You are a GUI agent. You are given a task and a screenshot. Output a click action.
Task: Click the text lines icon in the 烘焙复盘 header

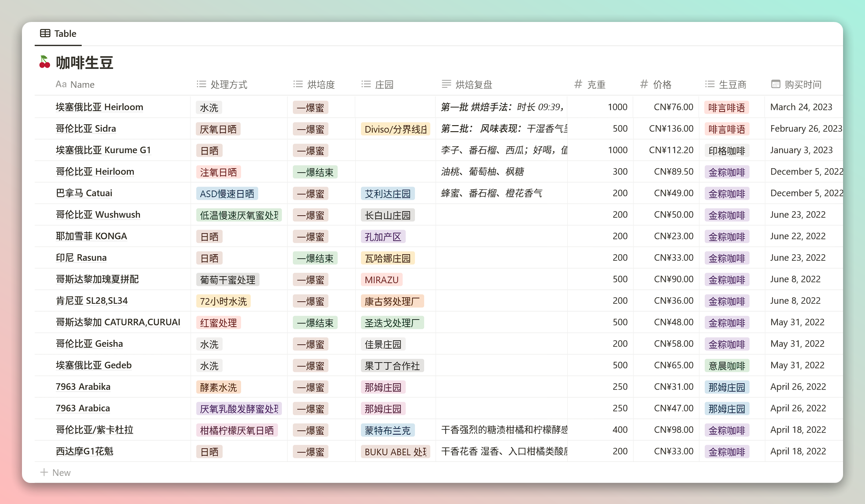(x=446, y=84)
